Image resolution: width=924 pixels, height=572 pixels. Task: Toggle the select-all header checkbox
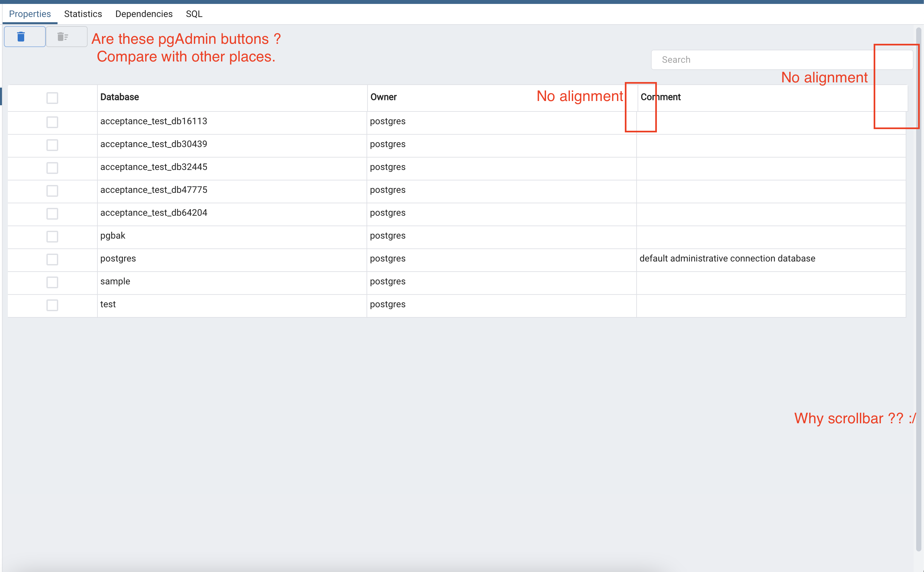click(52, 98)
